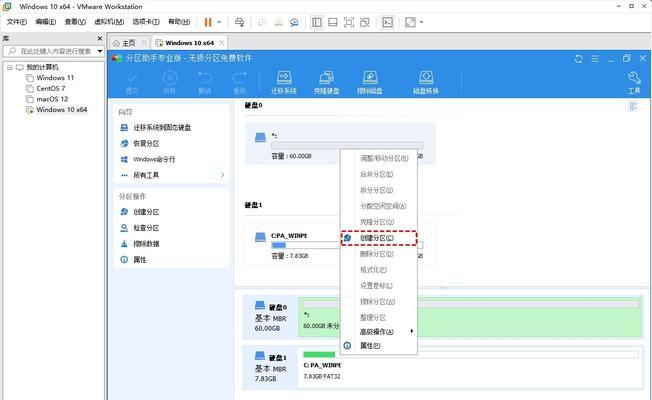Image resolution: width=652 pixels, height=400 pixels.
Task: Pause the VM with the orange pause icon
Action: [x=208, y=22]
